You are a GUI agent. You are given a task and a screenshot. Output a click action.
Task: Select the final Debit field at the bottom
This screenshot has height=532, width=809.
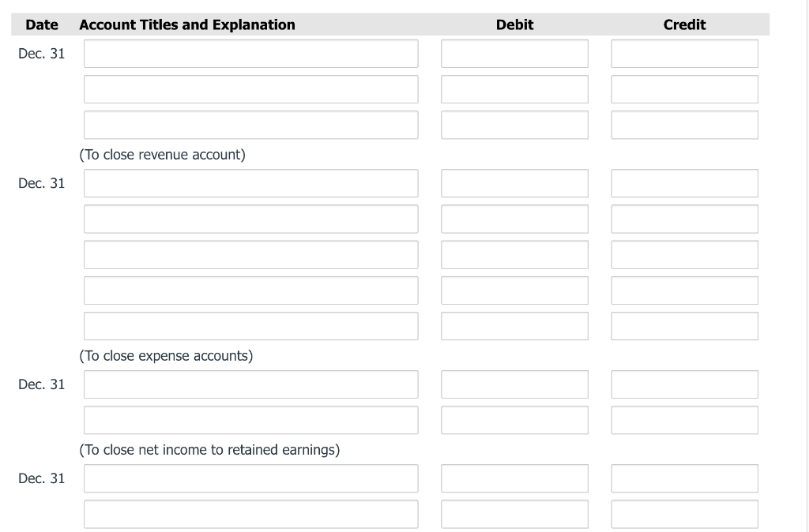point(514,513)
